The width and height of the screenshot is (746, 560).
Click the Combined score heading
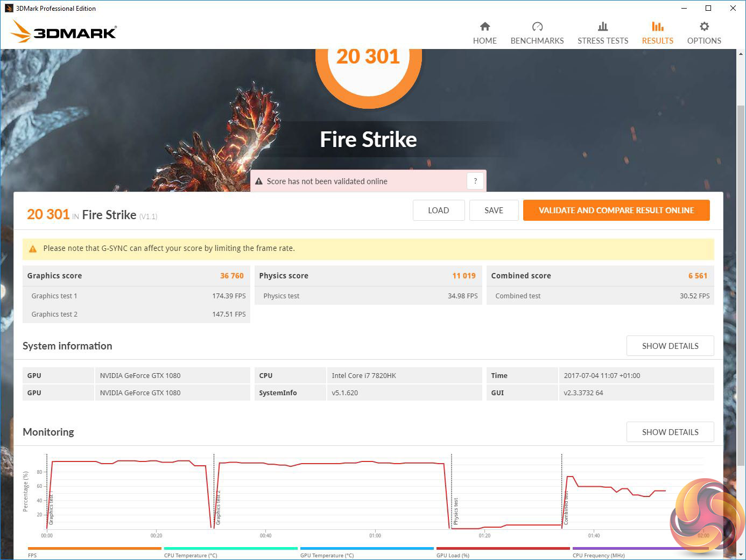(x=521, y=276)
